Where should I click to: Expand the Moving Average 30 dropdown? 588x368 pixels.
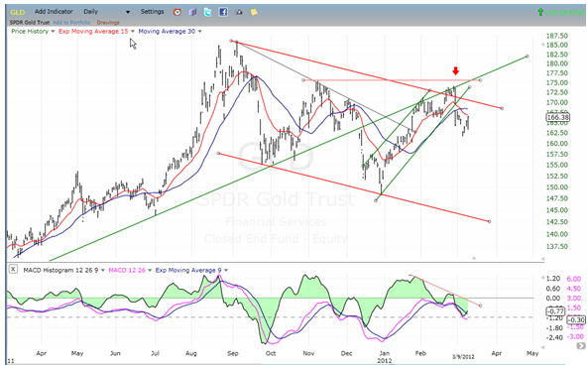200,32
